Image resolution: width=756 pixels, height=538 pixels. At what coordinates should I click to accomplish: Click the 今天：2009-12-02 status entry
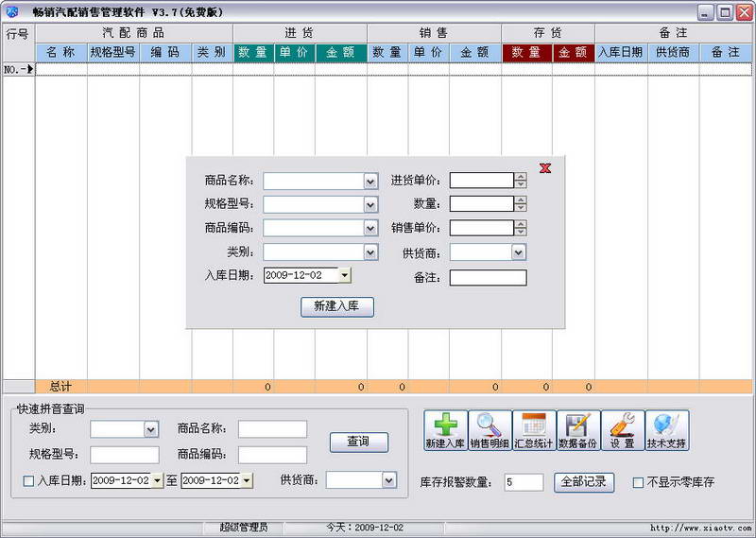(x=365, y=528)
